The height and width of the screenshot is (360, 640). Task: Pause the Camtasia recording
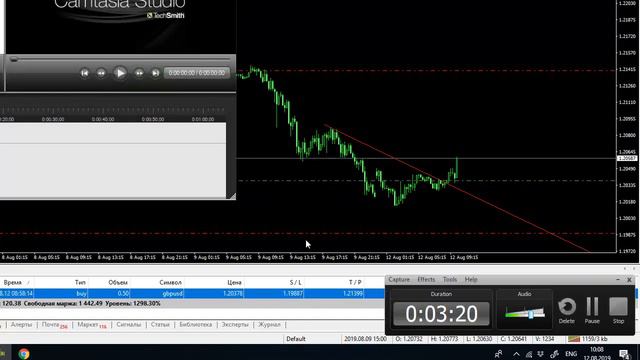click(592, 310)
